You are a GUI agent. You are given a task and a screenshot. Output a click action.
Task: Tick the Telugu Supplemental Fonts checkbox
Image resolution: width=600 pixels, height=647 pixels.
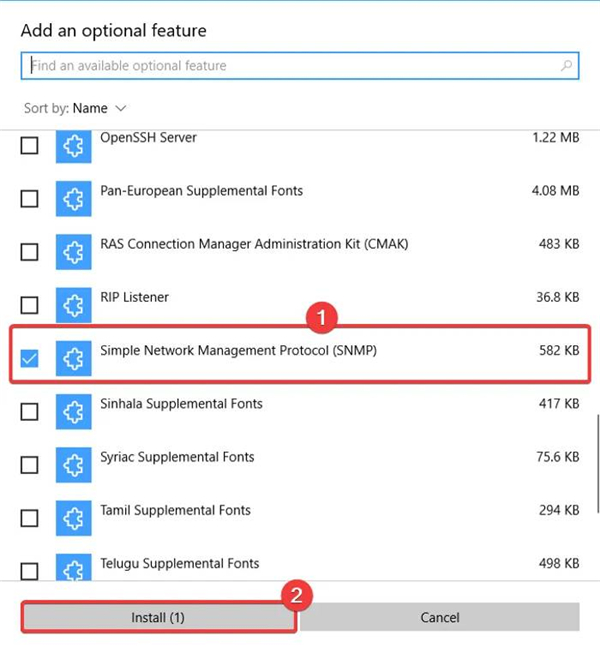(30, 570)
